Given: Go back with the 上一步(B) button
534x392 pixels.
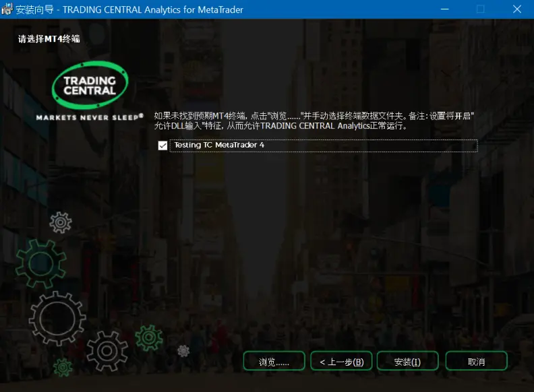Looking at the screenshot, I should click(x=341, y=361).
